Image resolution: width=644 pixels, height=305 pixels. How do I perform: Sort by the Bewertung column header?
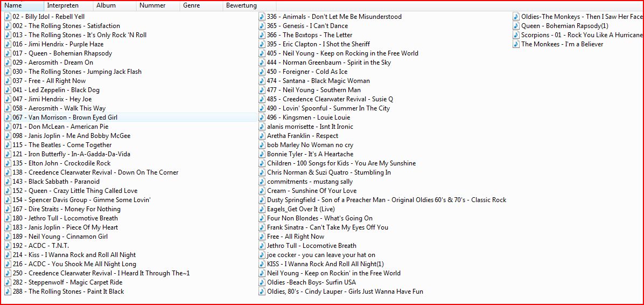click(x=249, y=6)
